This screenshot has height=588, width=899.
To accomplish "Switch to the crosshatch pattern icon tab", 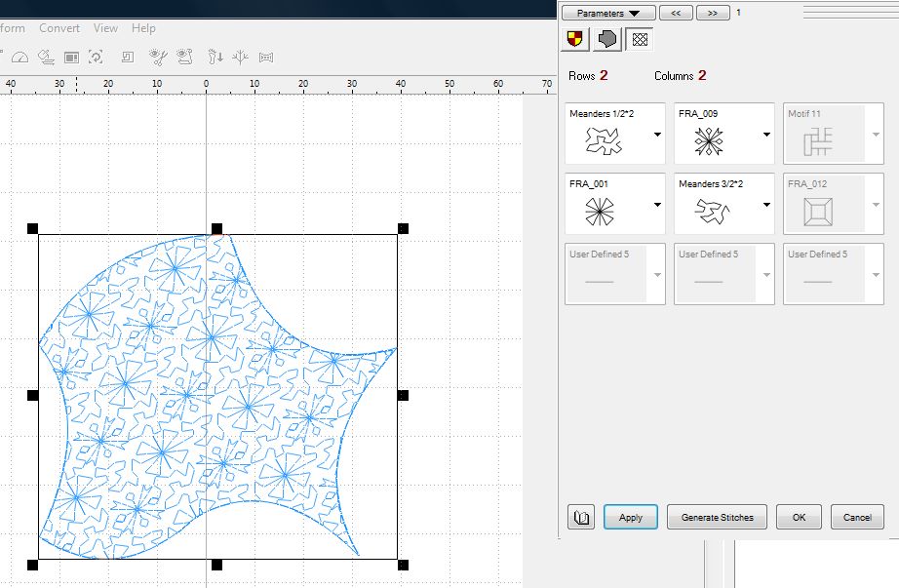I will (x=640, y=39).
